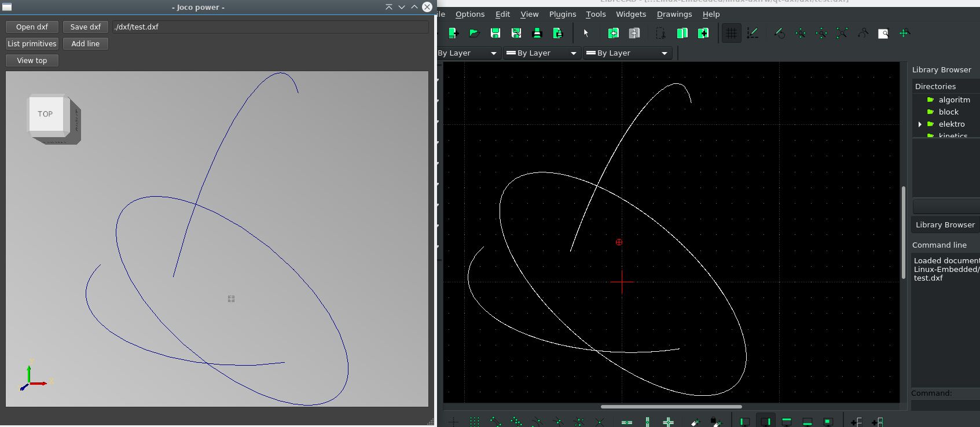Click the TOP view cube in Joco power

coord(46,114)
